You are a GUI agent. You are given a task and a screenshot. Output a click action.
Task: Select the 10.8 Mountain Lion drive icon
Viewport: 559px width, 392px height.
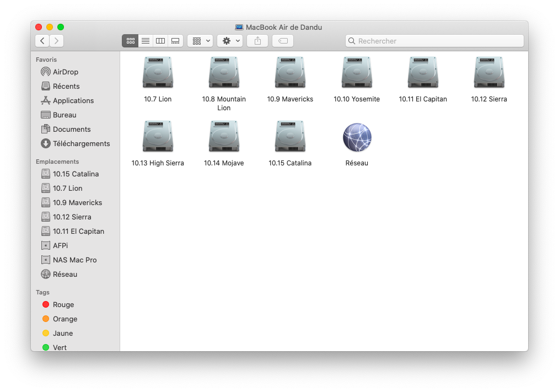click(x=224, y=72)
